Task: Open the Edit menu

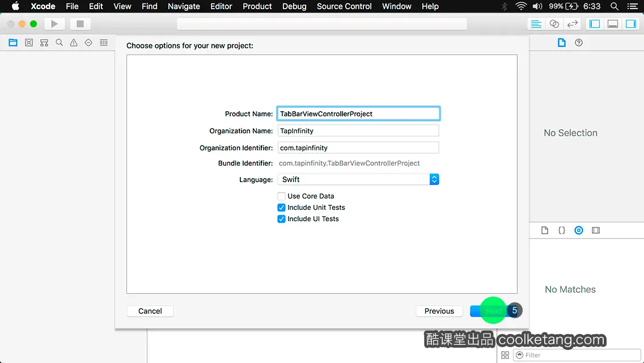Action: (96, 6)
